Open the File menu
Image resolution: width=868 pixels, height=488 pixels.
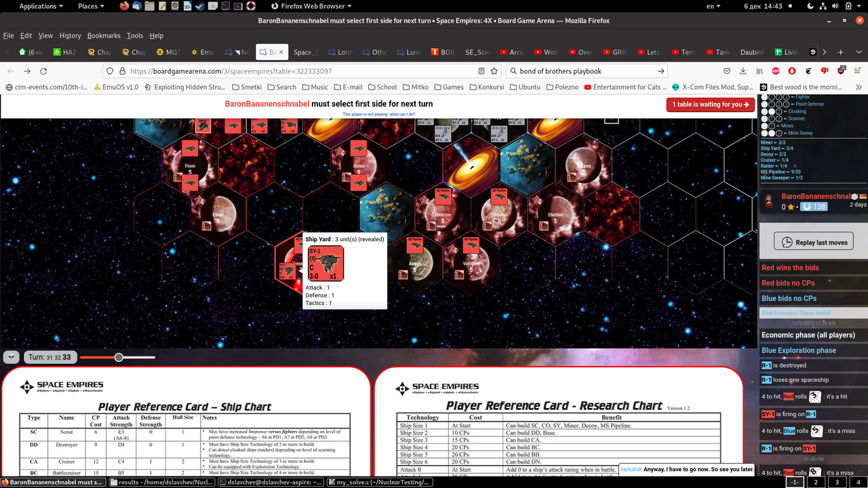(8, 35)
